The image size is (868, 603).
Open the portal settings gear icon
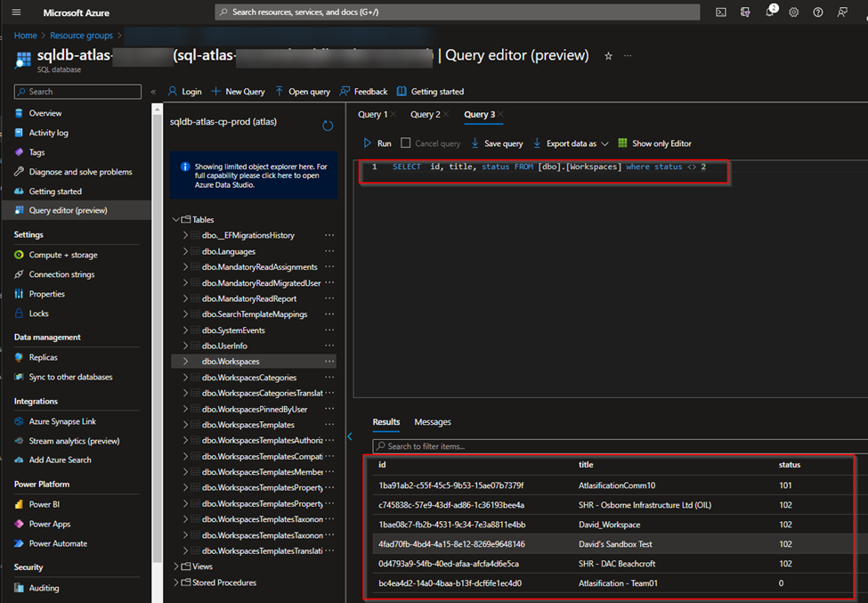coord(793,12)
